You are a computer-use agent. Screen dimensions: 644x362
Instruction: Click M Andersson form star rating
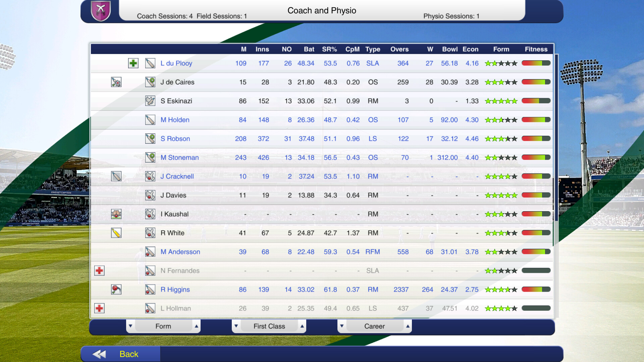point(501,252)
